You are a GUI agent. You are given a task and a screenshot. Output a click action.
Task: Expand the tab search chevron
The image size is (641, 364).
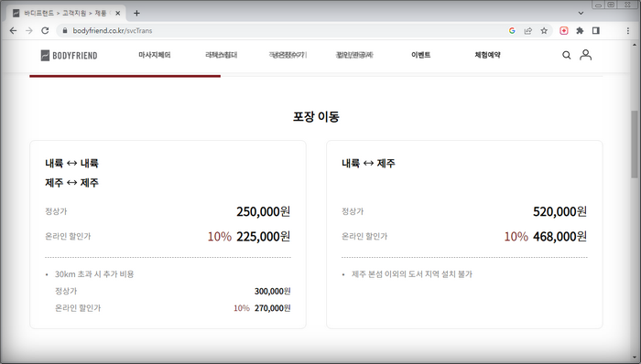pos(581,13)
